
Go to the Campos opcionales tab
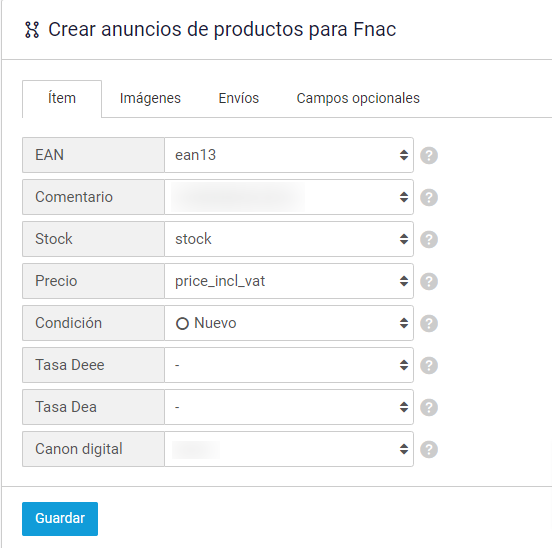(x=358, y=98)
